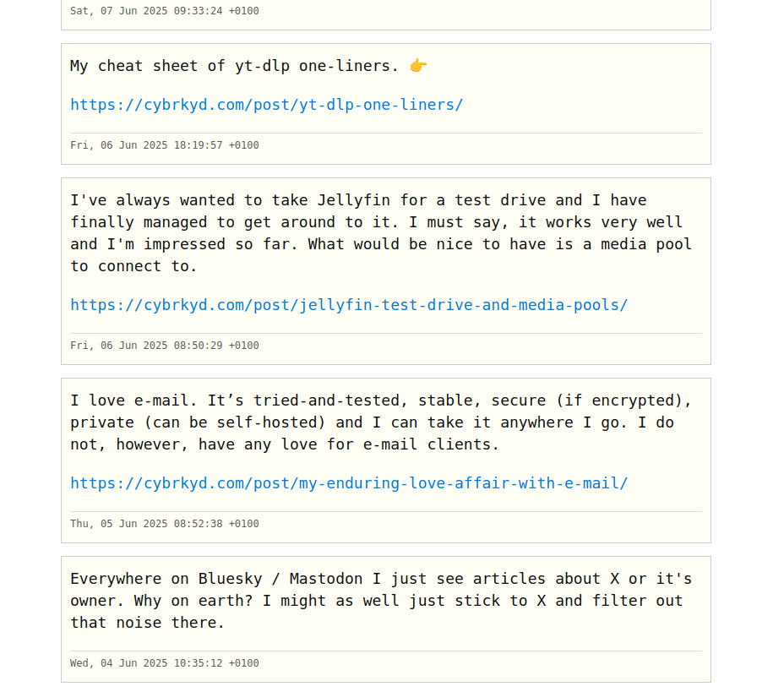Click the Fri, 06 Jun 18:19:57 timestamp
This screenshot has width=784, height=692.
click(165, 145)
